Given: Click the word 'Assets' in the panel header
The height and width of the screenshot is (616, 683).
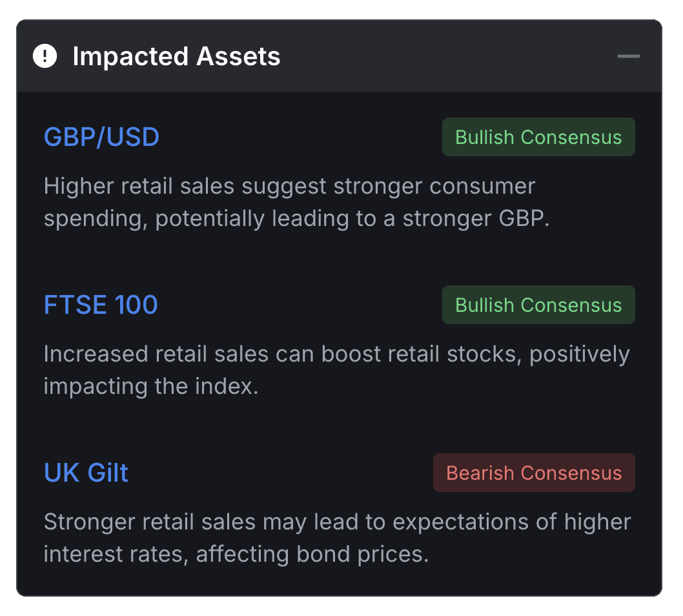Looking at the screenshot, I should coord(238,57).
